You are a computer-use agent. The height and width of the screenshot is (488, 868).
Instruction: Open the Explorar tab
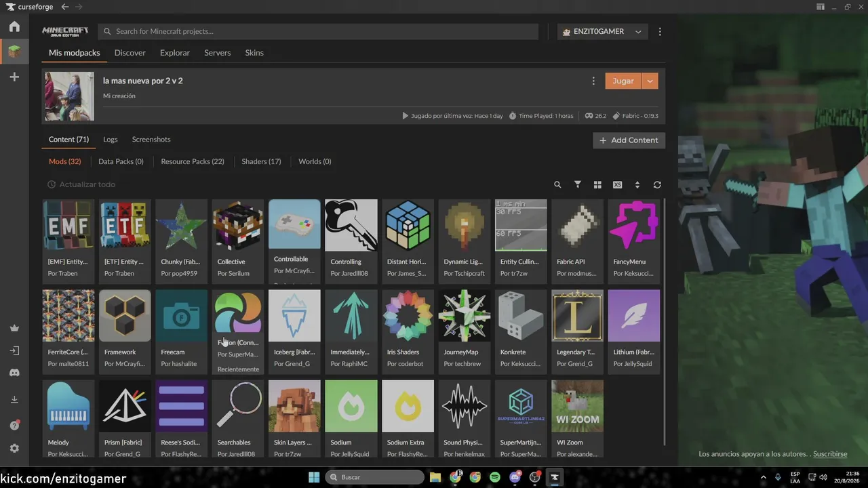point(175,53)
